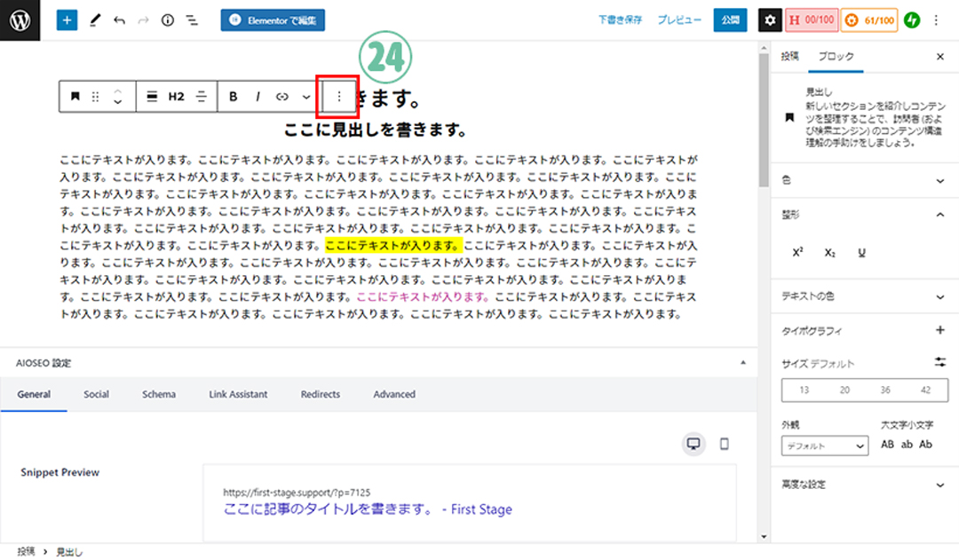Select mobile snippet preview icon
This screenshot has height=560, width=959.
tap(724, 444)
